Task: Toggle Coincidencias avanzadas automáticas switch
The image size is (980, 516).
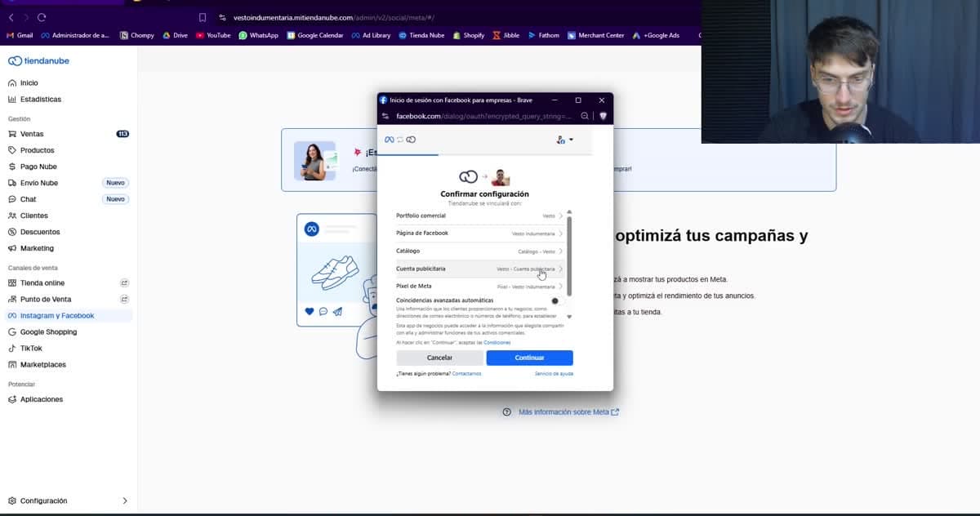Action: click(558, 301)
